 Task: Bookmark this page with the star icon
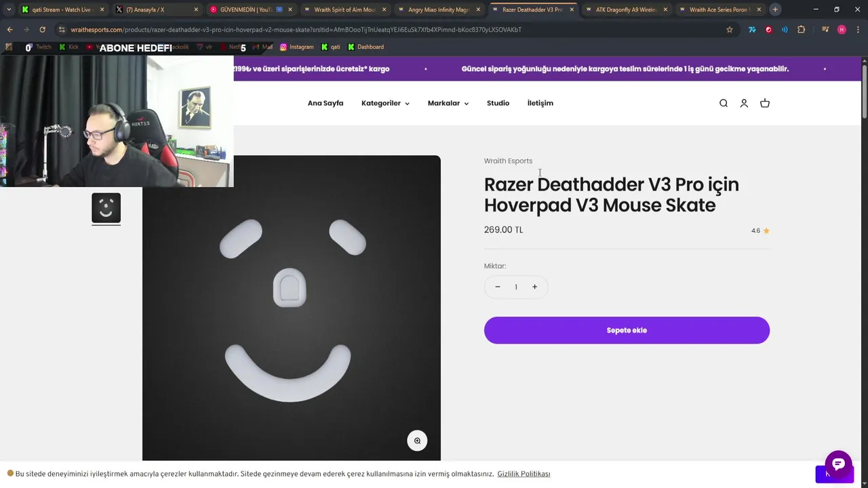coord(730,30)
